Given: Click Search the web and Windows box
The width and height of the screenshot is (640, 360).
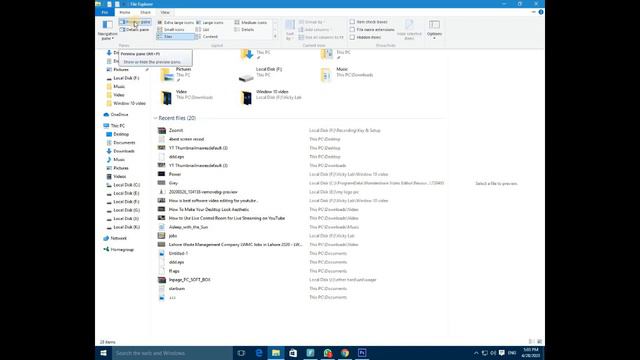Looking at the screenshot, I should 172,353.
